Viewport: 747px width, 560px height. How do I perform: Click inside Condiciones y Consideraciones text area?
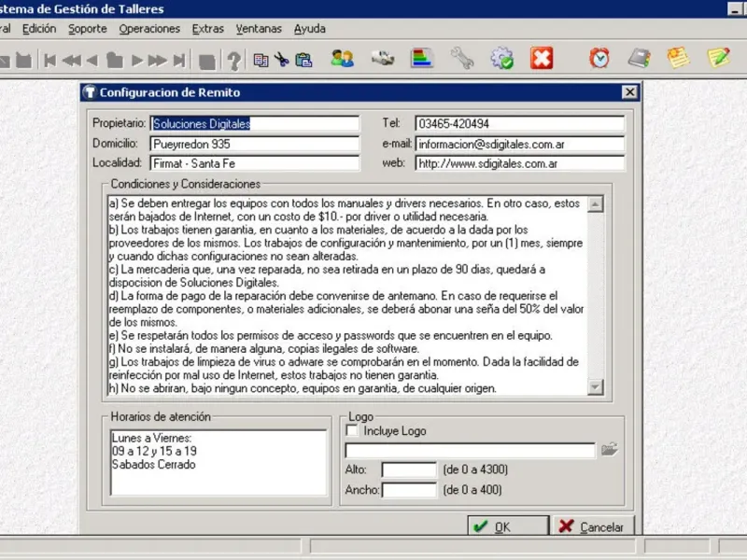tap(347, 295)
